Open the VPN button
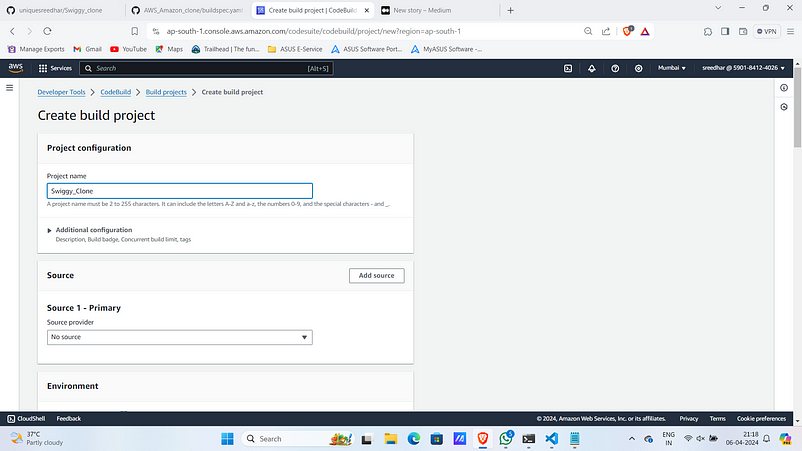This screenshot has height=451, width=802. pos(767,31)
